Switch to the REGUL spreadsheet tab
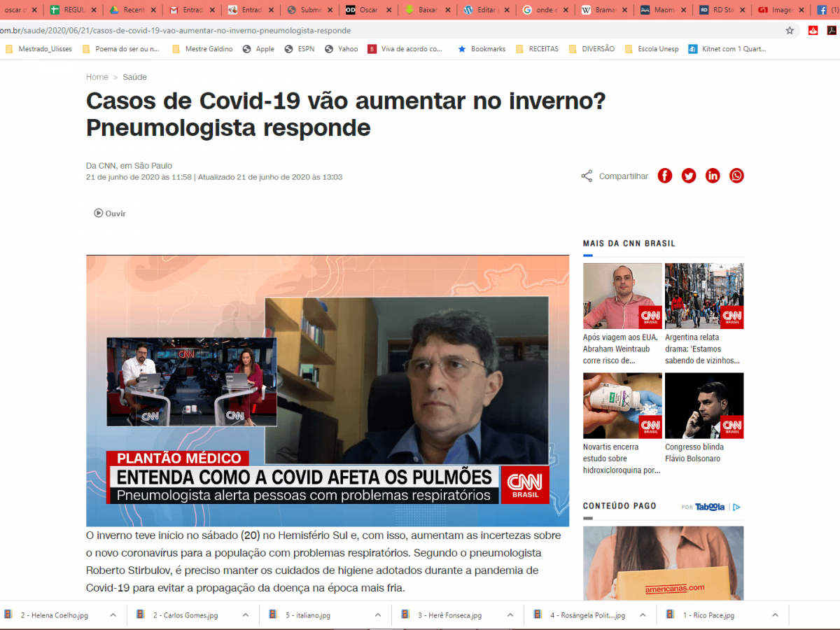The image size is (840, 630). point(72,10)
